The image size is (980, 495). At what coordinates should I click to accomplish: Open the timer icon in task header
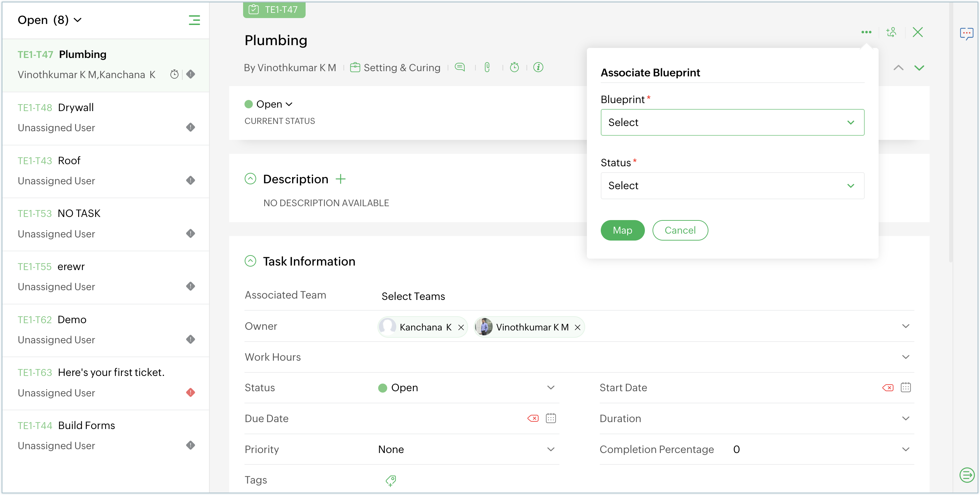(x=514, y=67)
